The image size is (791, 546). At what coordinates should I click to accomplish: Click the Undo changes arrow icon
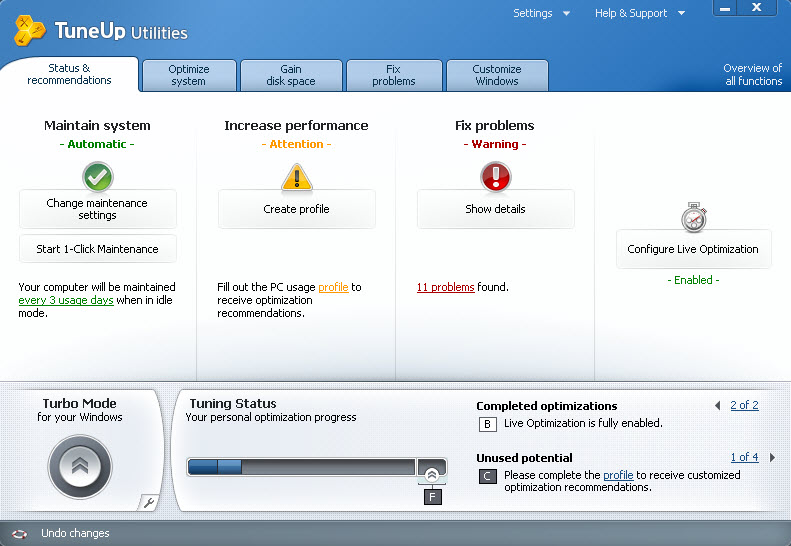point(20,533)
